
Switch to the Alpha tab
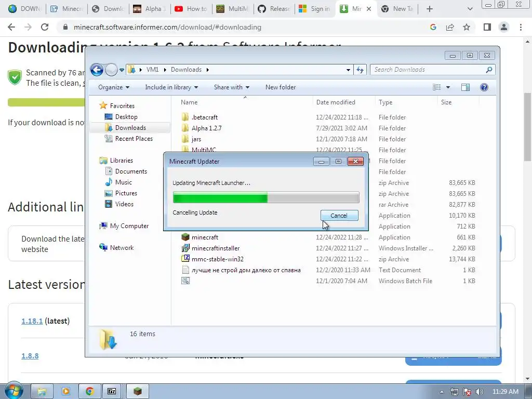[x=149, y=9]
